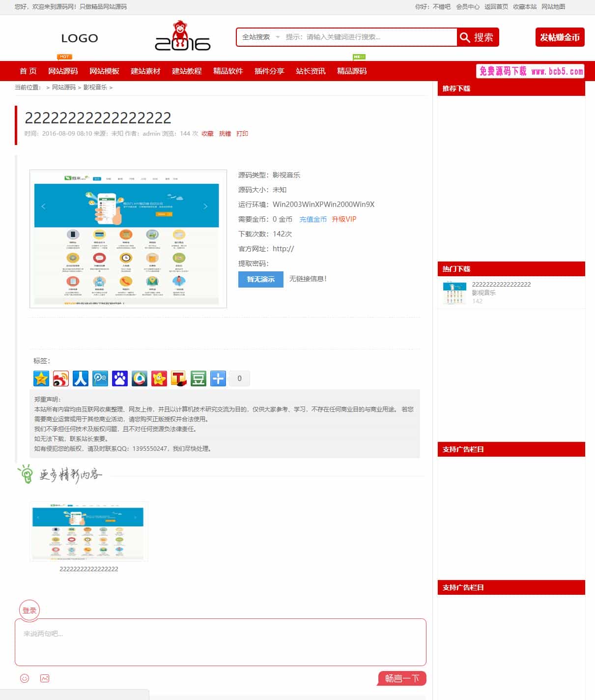The image size is (595, 700).
Task: Click the 推荐下载 sidebar header
Action: coord(511,88)
